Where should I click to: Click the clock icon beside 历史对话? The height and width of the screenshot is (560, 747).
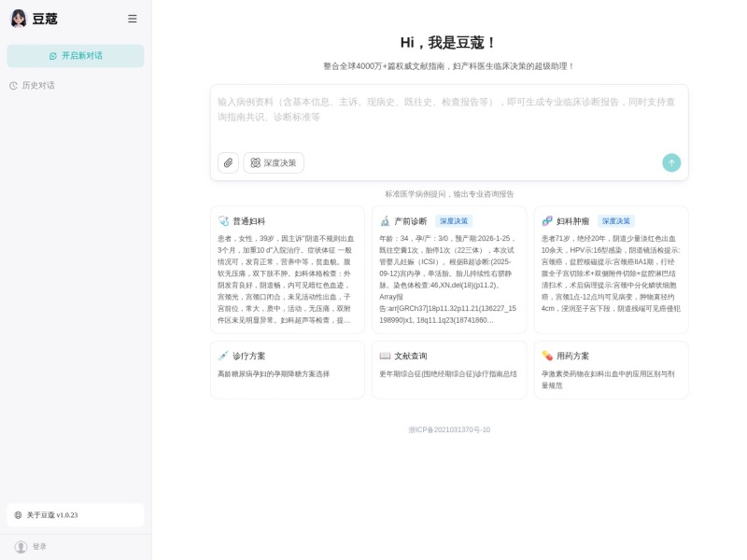[x=13, y=86]
